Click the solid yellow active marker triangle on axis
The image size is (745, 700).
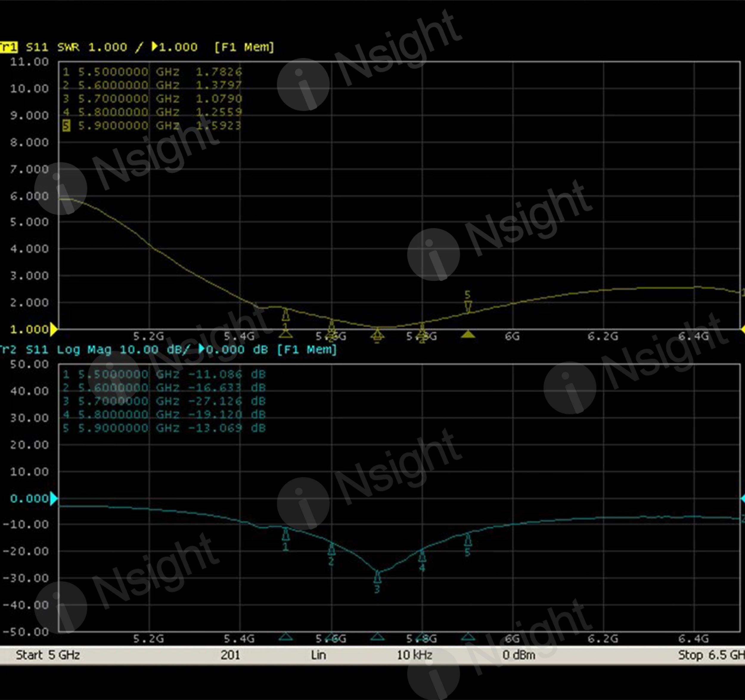[468, 334]
